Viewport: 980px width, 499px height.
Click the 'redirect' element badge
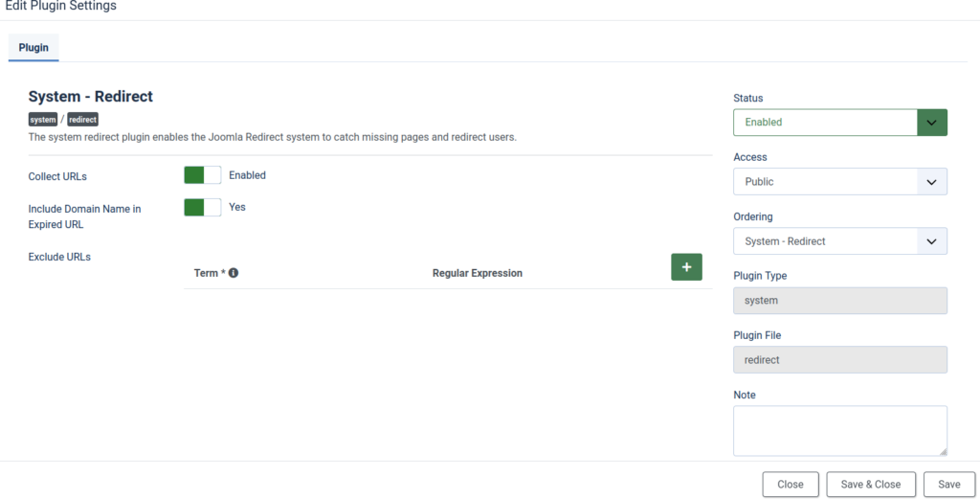[x=83, y=120]
